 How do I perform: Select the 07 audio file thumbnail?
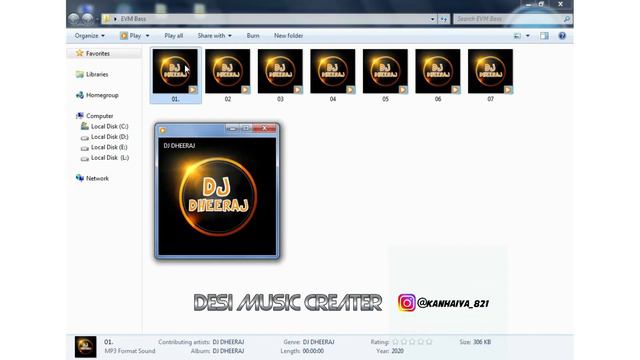[x=491, y=71]
